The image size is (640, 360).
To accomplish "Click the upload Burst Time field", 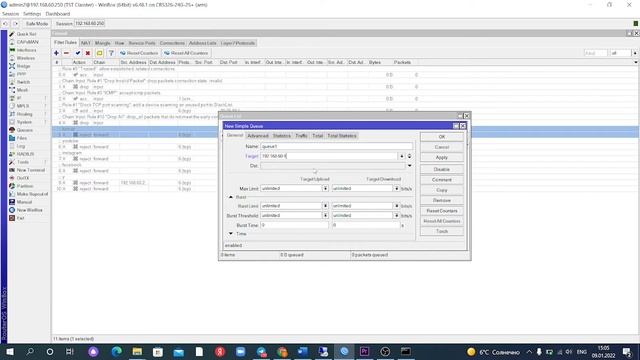I will pos(294,225).
